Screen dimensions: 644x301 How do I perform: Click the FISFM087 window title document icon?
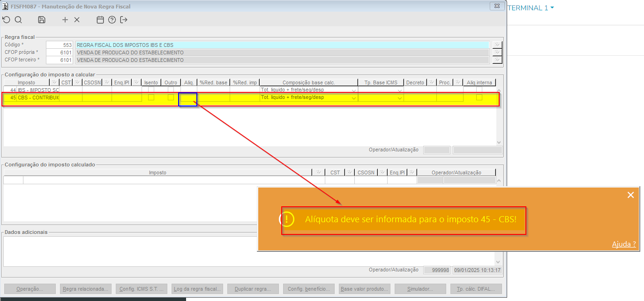6,7
